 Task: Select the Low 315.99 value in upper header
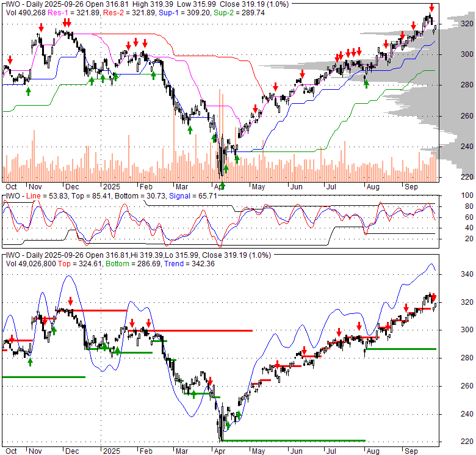click(198, 4)
